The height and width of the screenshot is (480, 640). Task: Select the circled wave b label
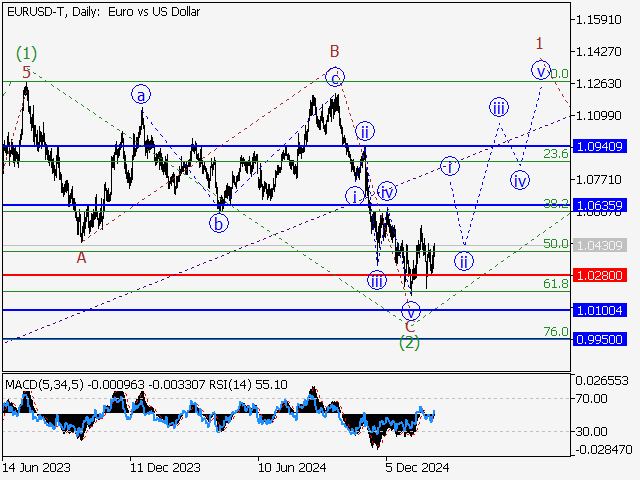point(218,223)
